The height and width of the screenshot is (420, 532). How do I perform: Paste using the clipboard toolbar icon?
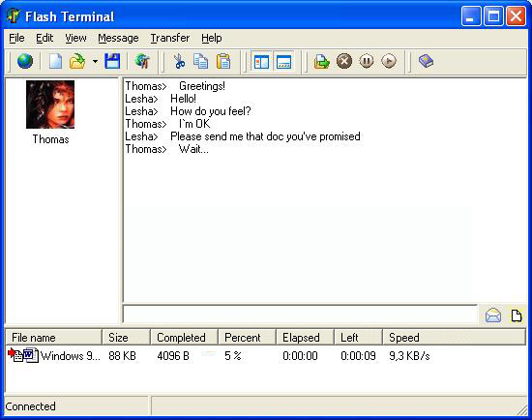pyautogui.click(x=223, y=62)
